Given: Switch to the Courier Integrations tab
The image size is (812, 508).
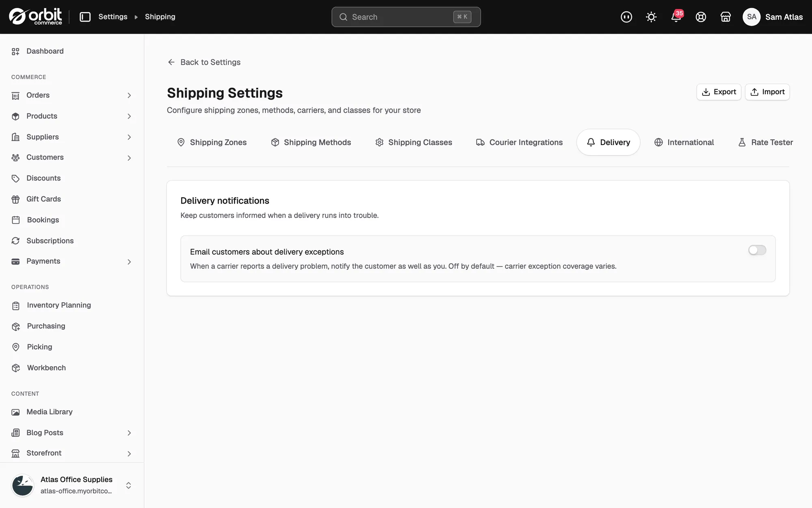Looking at the screenshot, I should (519, 142).
